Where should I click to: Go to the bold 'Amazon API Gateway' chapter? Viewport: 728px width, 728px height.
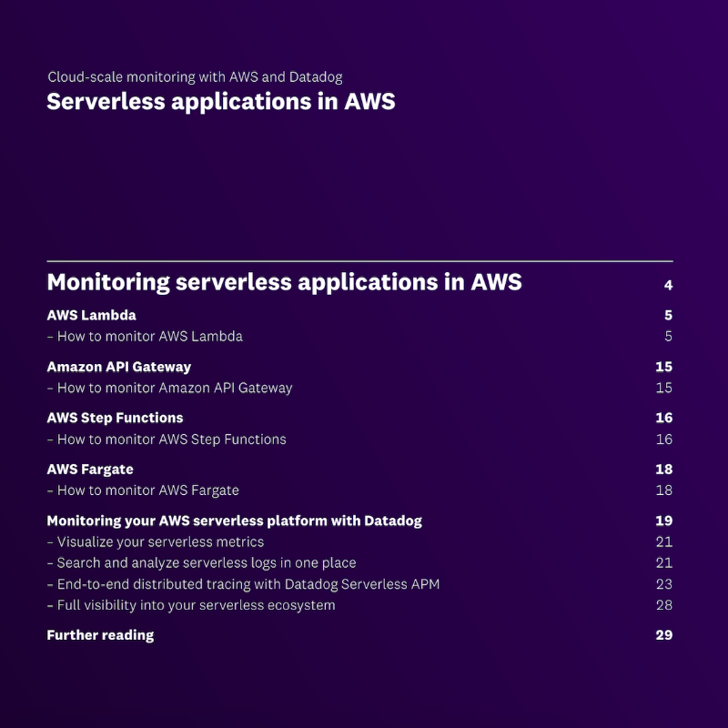tap(119, 367)
